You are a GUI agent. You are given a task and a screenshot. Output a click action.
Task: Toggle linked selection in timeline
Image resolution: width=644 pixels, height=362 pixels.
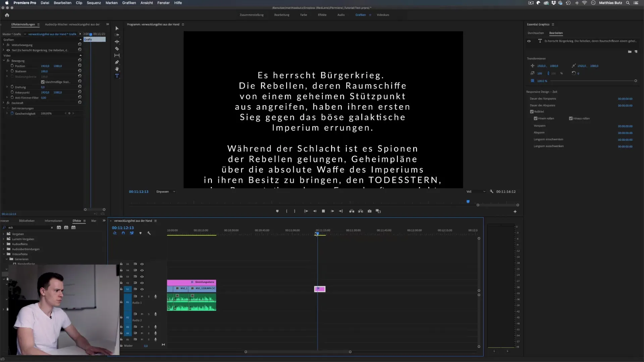(x=131, y=233)
